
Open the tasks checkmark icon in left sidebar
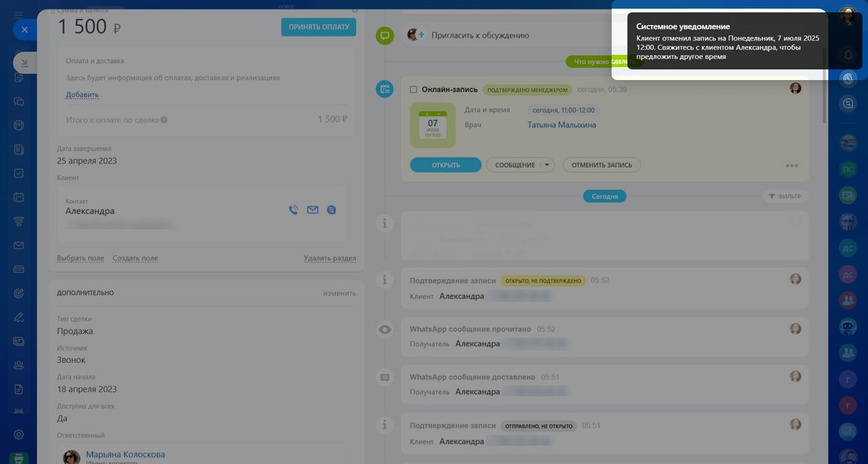pos(19,173)
